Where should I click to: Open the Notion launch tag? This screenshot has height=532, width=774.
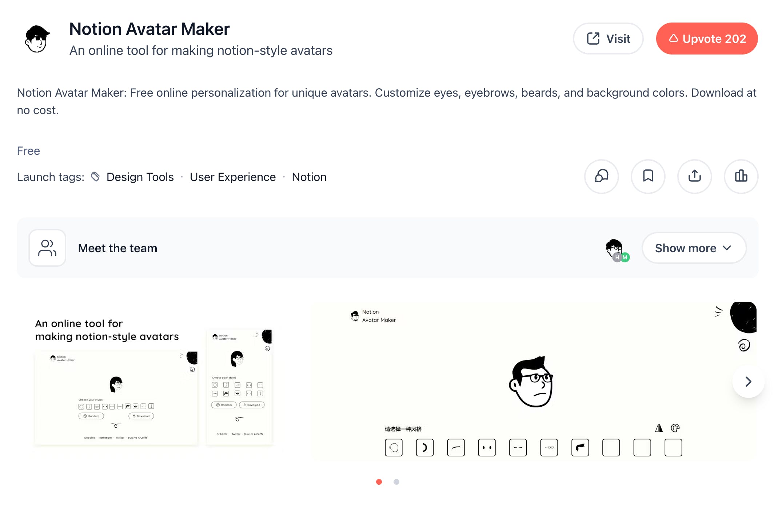[309, 177]
